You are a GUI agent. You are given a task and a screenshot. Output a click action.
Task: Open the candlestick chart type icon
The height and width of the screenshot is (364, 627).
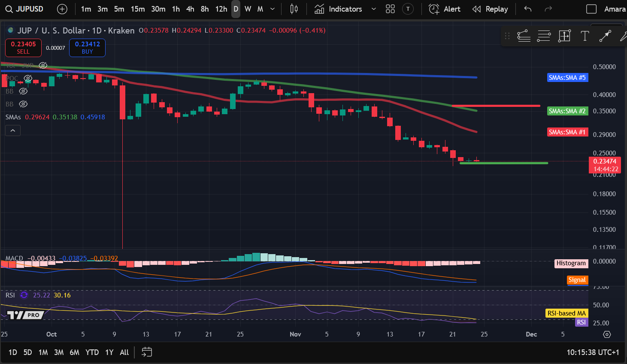294,9
